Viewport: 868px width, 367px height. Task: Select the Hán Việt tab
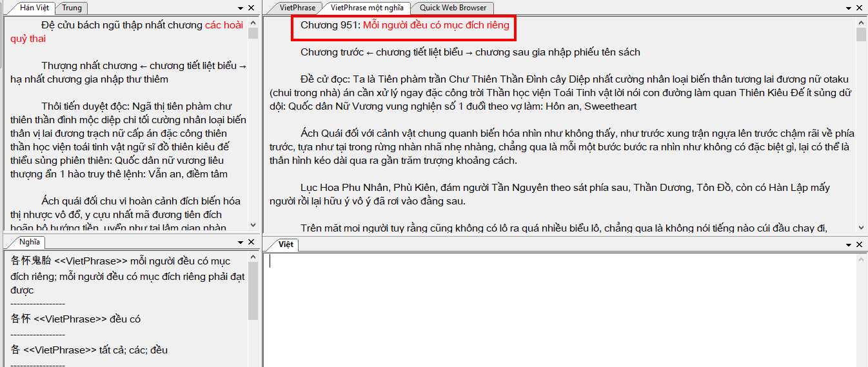(34, 8)
